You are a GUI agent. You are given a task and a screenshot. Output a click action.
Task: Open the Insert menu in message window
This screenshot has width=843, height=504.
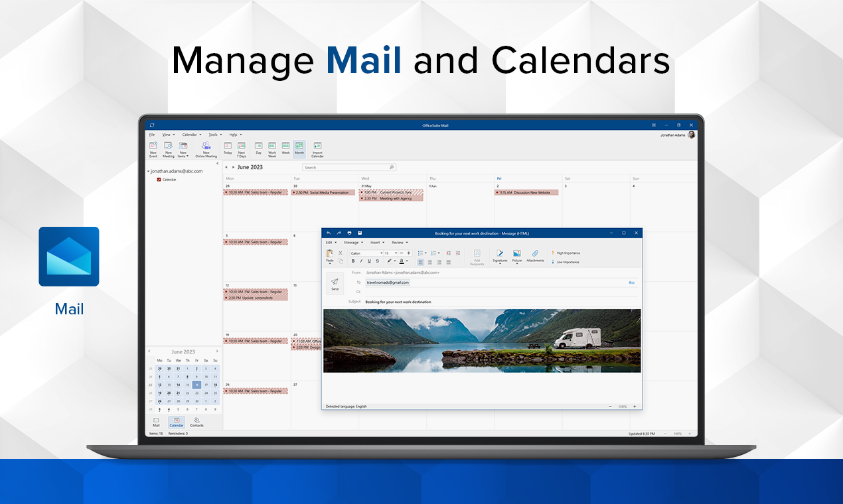click(x=376, y=242)
